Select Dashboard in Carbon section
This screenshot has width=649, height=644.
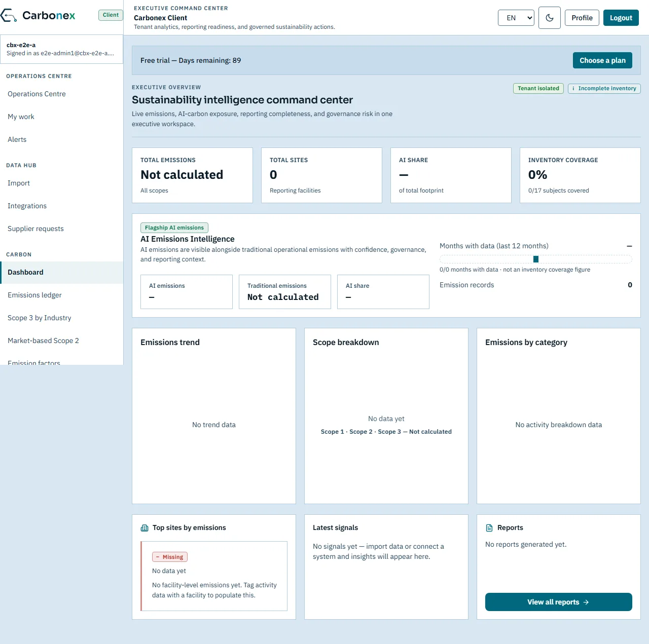(x=61, y=272)
